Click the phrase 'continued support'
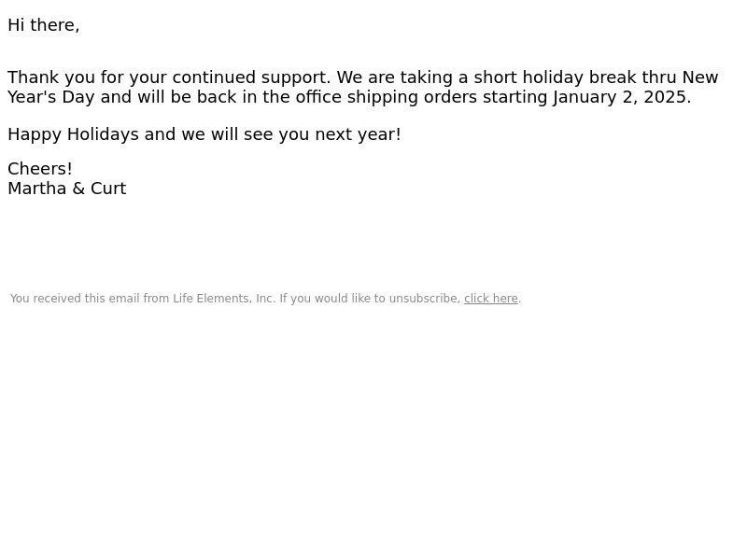This screenshot has width=747, height=560. coord(251,77)
